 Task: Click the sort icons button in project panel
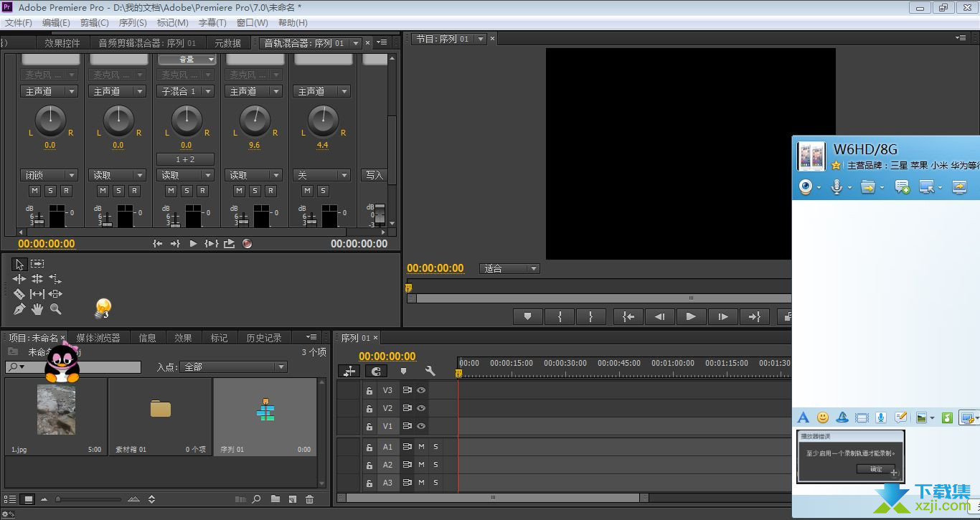coord(151,499)
